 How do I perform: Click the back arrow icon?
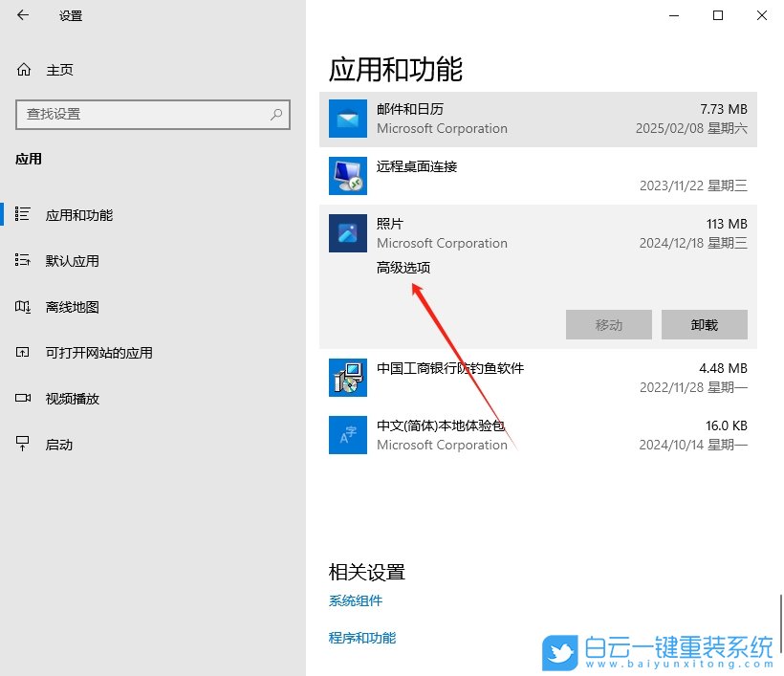(x=21, y=15)
